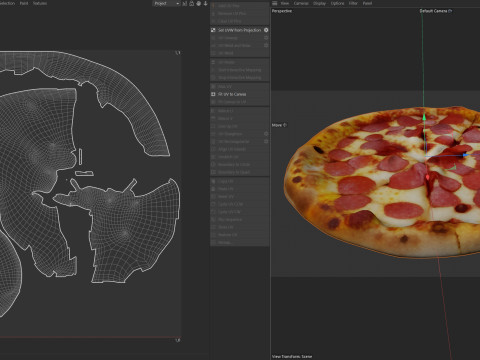Screen dimensions: 480x360
Task: Click the UV canvas top-right corner icon
Action: tap(178, 53)
